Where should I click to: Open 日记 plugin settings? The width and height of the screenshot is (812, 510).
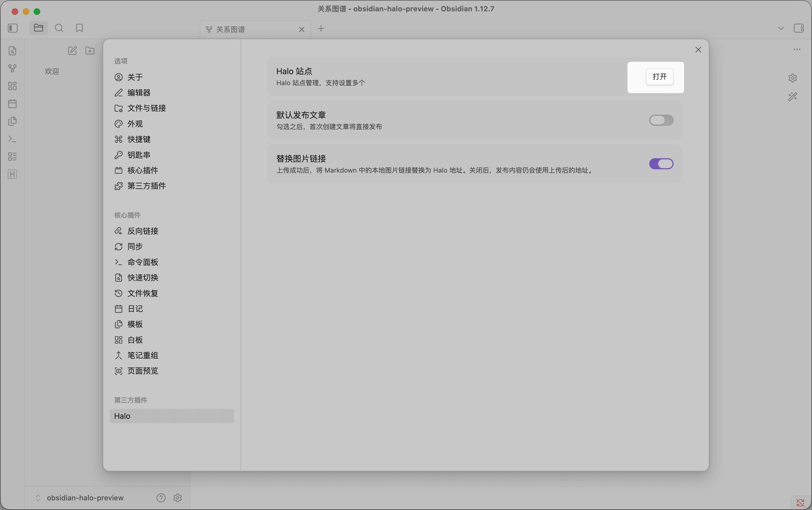[x=172, y=309]
